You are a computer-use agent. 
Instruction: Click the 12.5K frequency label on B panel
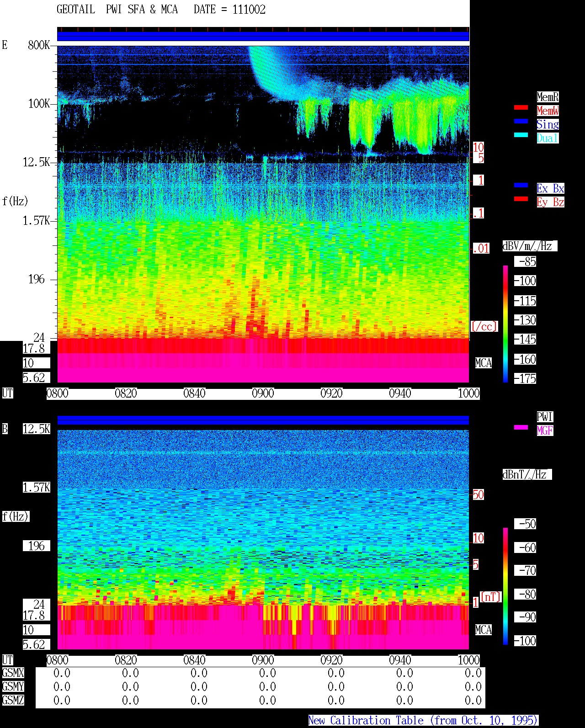(36, 429)
